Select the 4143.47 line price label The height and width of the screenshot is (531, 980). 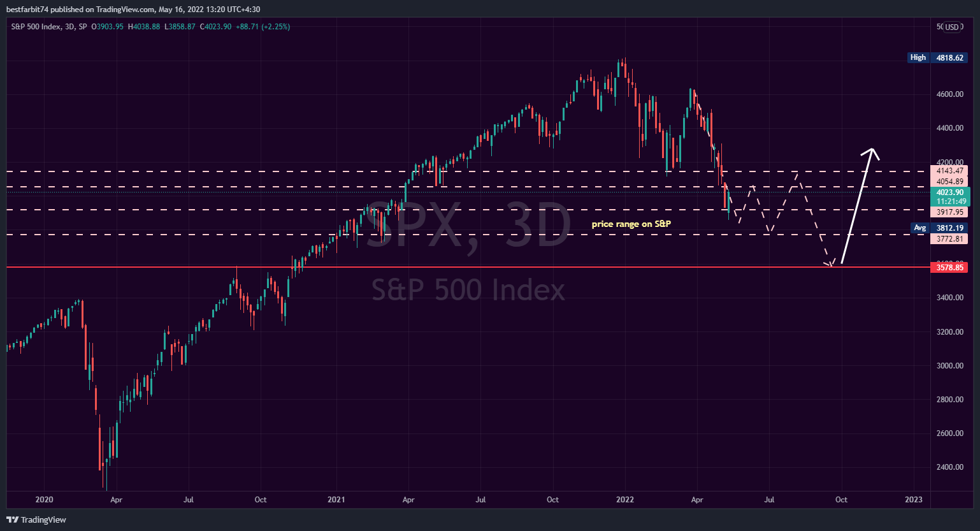(x=949, y=171)
